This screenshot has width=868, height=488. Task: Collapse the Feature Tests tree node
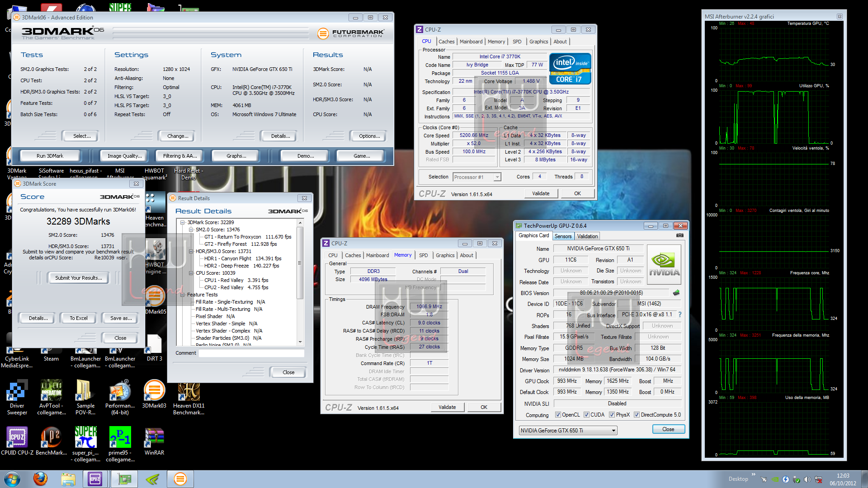(183, 295)
